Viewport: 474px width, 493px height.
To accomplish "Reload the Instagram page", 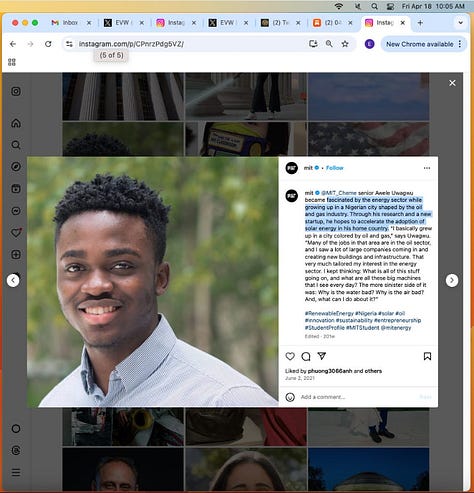I will 48,44.
